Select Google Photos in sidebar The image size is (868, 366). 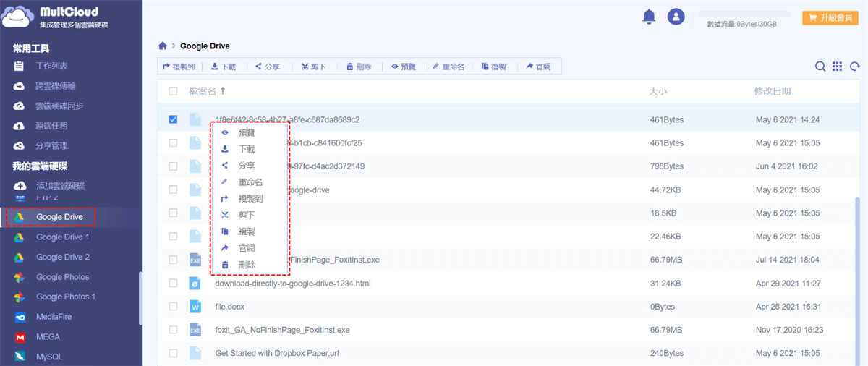coord(63,277)
